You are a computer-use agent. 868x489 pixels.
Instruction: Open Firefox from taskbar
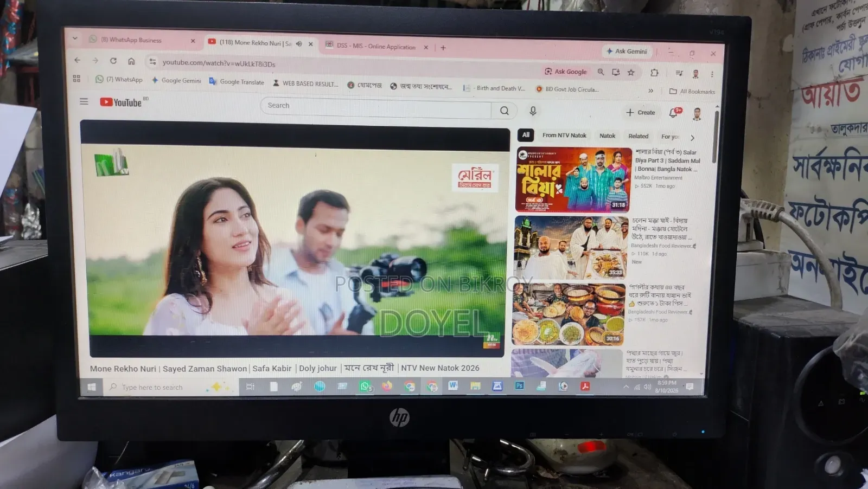point(387,386)
